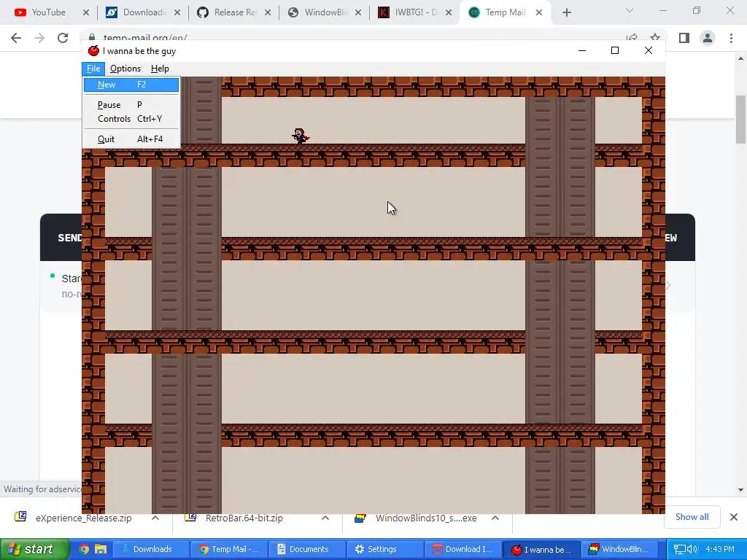This screenshot has height=560, width=747.
Task: Switch to WindowBlinds taskbar item
Action: click(x=620, y=549)
